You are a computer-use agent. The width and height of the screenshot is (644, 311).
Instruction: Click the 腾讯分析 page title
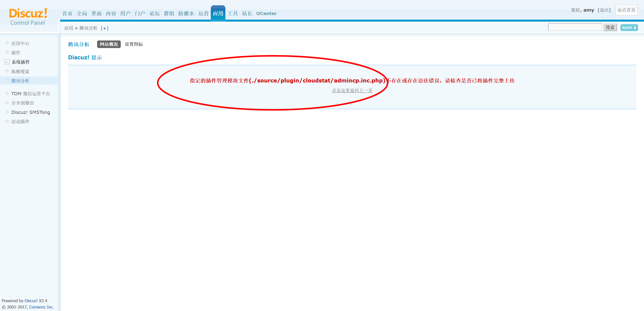coord(79,45)
